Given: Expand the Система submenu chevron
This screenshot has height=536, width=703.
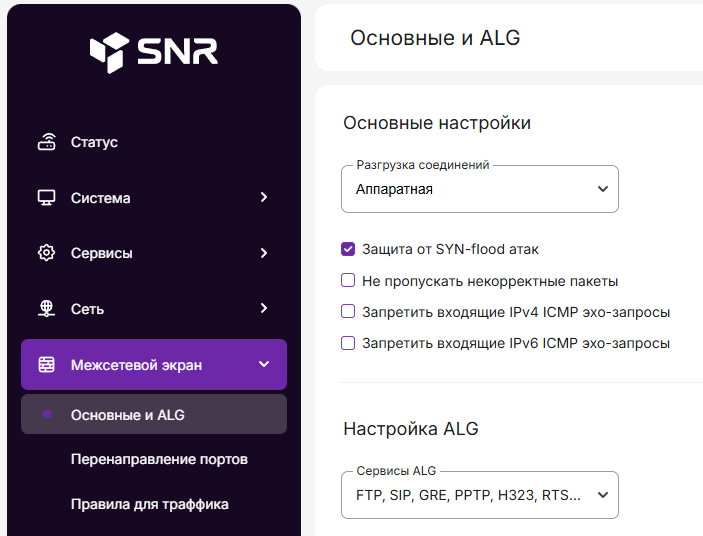Looking at the screenshot, I should point(264,198).
